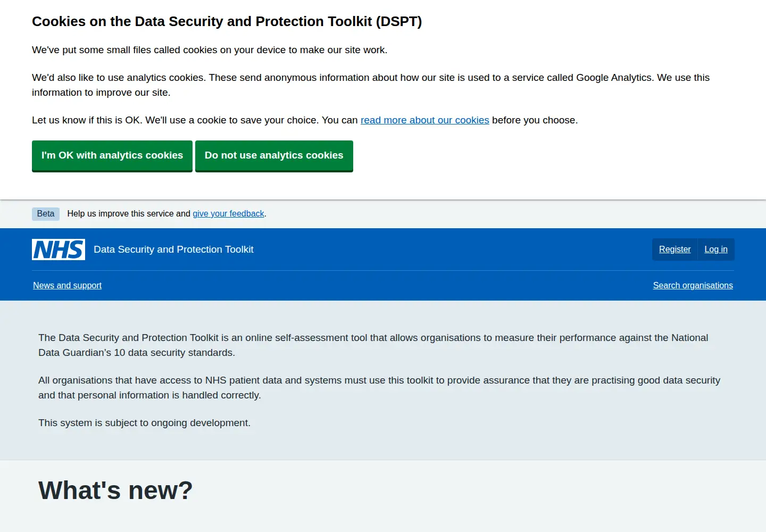The width and height of the screenshot is (766, 532).
Task: Follow the 'give your feedback' link
Action: [x=228, y=214]
